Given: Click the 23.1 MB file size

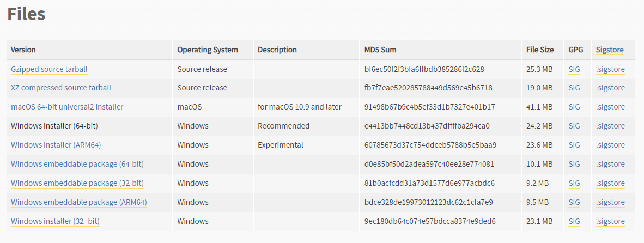Looking at the screenshot, I should [540, 221].
